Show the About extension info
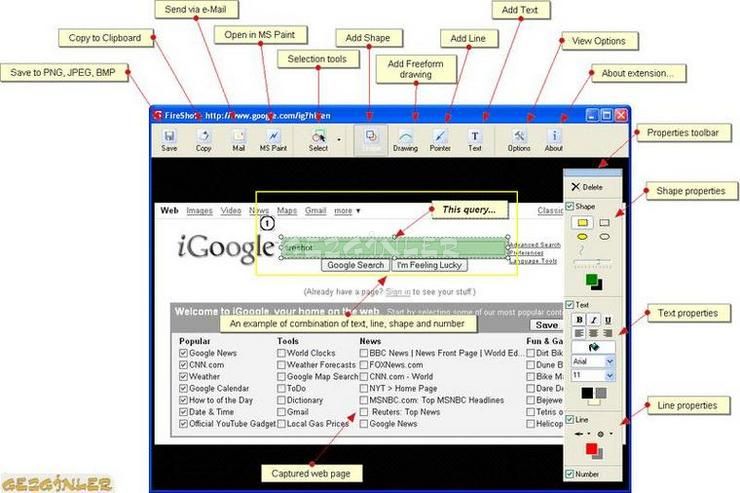The height and width of the screenshot is (493, 740). (554, 140)
